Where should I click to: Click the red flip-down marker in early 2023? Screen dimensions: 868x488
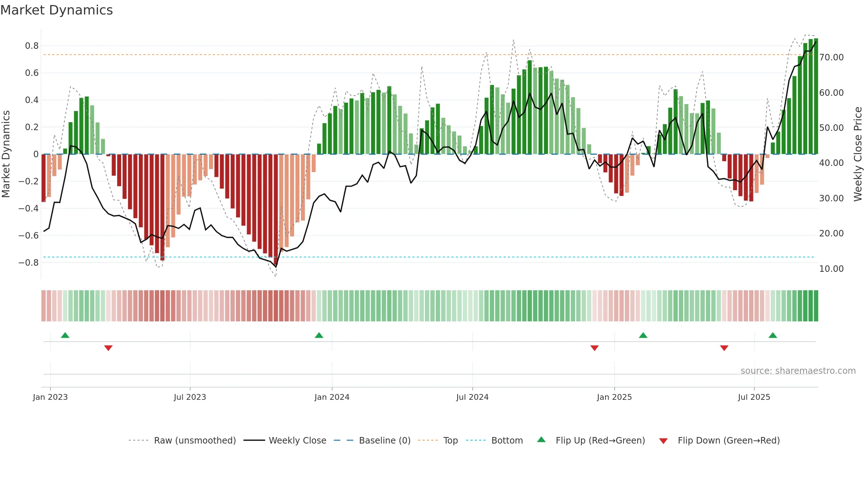pyautogui.click(x=108, y=348)
